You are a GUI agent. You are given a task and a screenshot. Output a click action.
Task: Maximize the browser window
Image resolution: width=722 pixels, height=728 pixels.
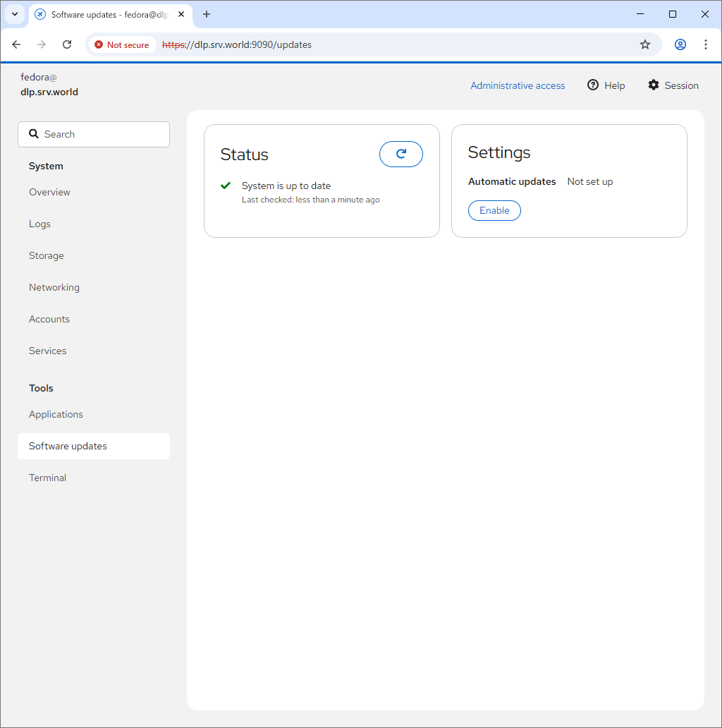click(x=673, y=14)
